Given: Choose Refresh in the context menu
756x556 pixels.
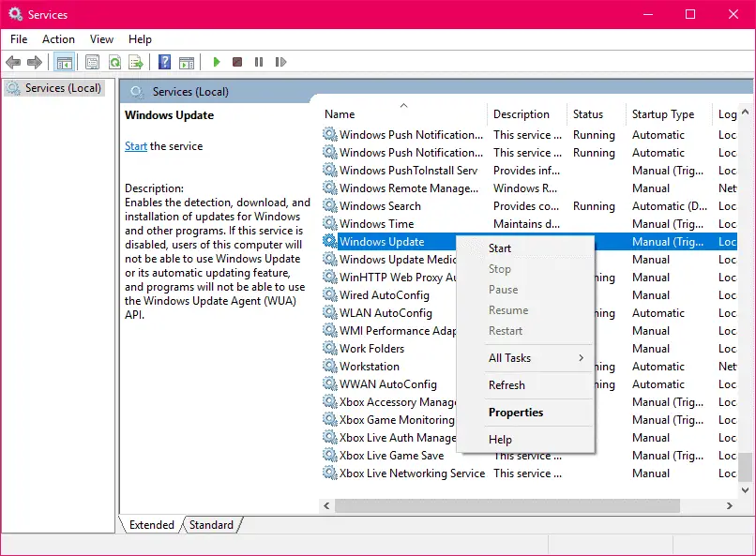Looking at the screenshot, I should [525, 385].
